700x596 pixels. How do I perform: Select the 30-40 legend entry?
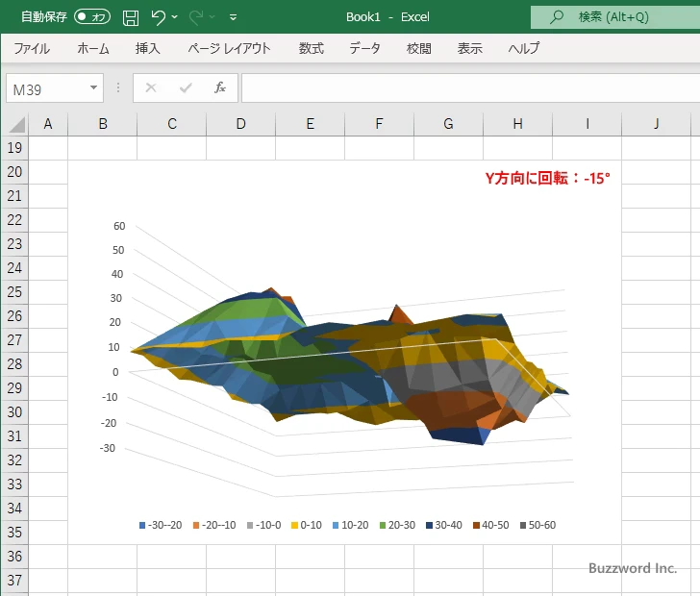pos(444,525)
